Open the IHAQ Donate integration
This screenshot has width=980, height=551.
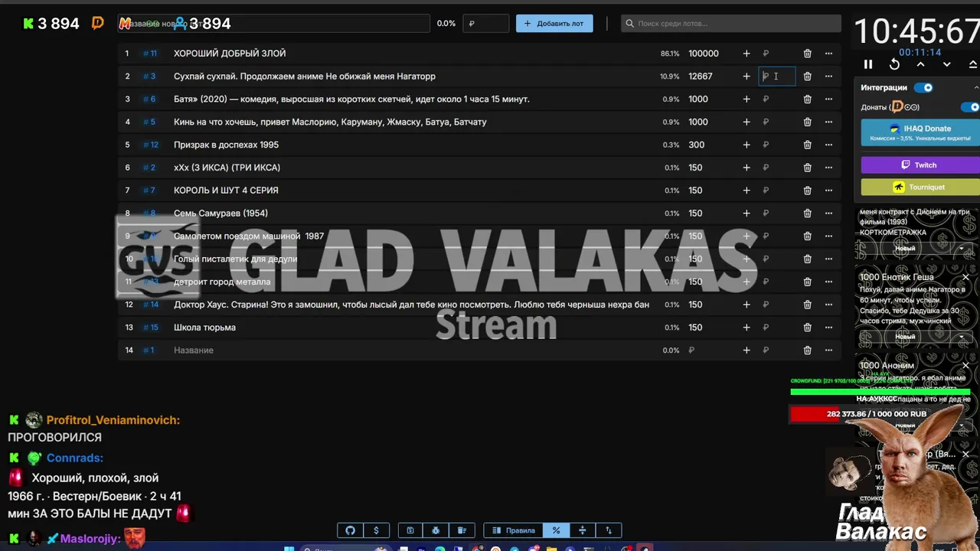pyautogui.click(x=920, y=132)
